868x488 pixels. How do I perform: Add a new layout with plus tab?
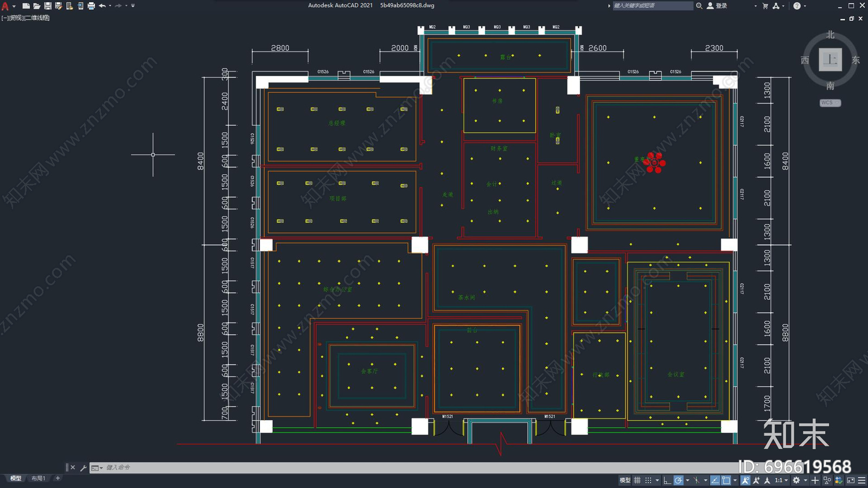(58, 478)
